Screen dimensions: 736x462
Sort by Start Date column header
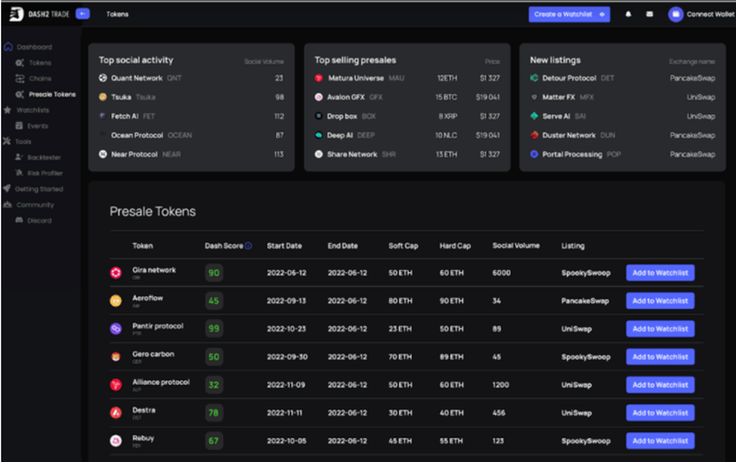coord(284,246)
